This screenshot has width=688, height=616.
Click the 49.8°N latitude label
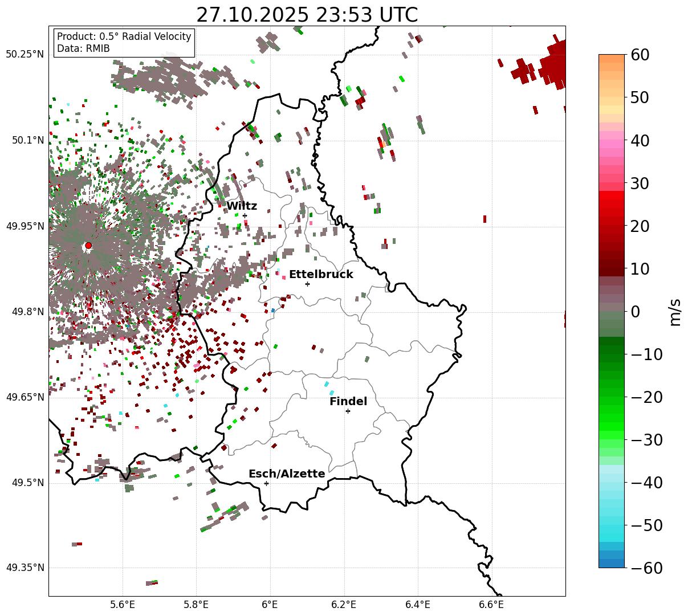(x=27, y=312)
